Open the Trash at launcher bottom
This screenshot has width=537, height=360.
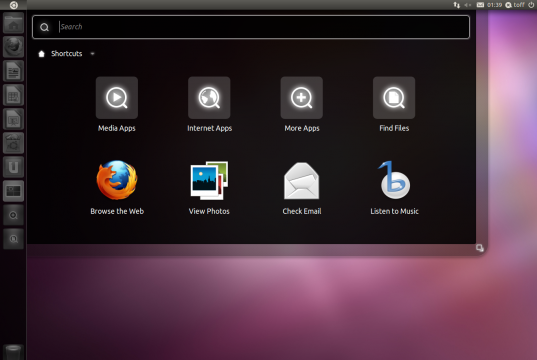[13, 352]
